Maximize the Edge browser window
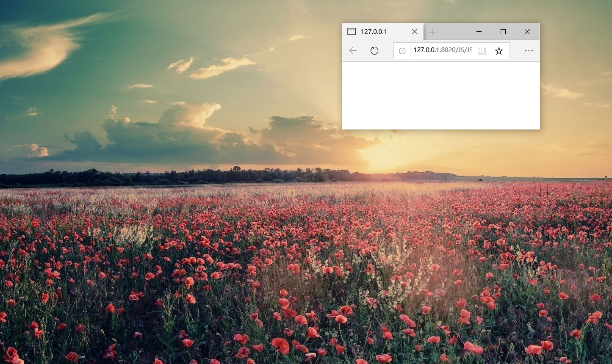This screenshot has height=364, width=612. (503, 32)
